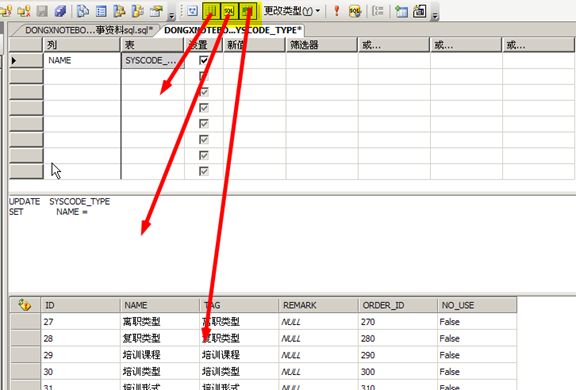The width and height of the screenshot is (576, 390).
Task: Toggle the Show Criteria Pane grid icon
Action: click(211, 11)
